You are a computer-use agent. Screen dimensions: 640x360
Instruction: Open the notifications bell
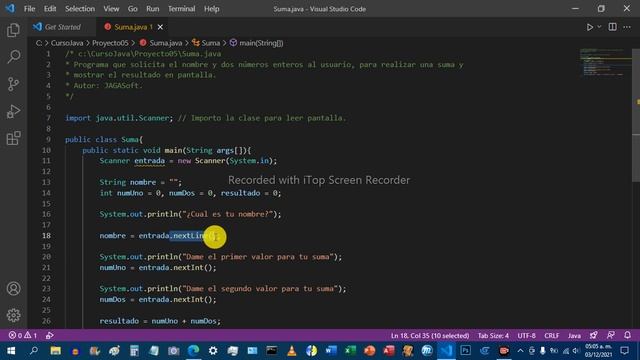(627, 336)
